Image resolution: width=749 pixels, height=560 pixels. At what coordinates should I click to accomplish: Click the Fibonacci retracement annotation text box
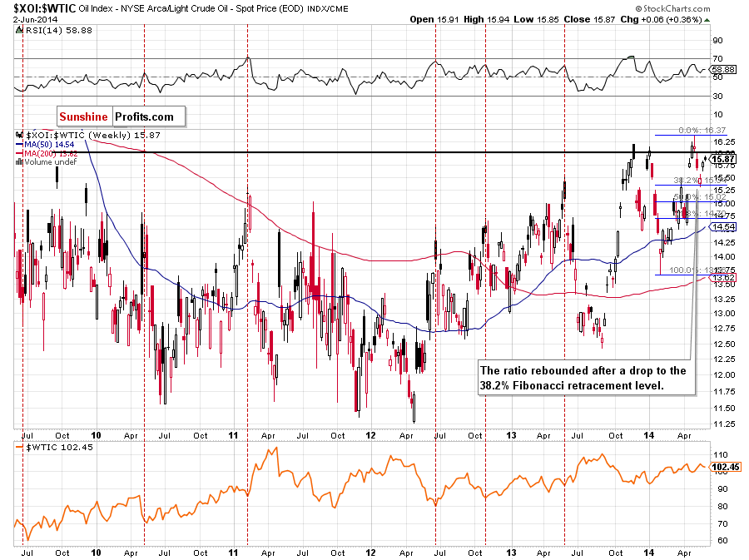coord(586,378)
